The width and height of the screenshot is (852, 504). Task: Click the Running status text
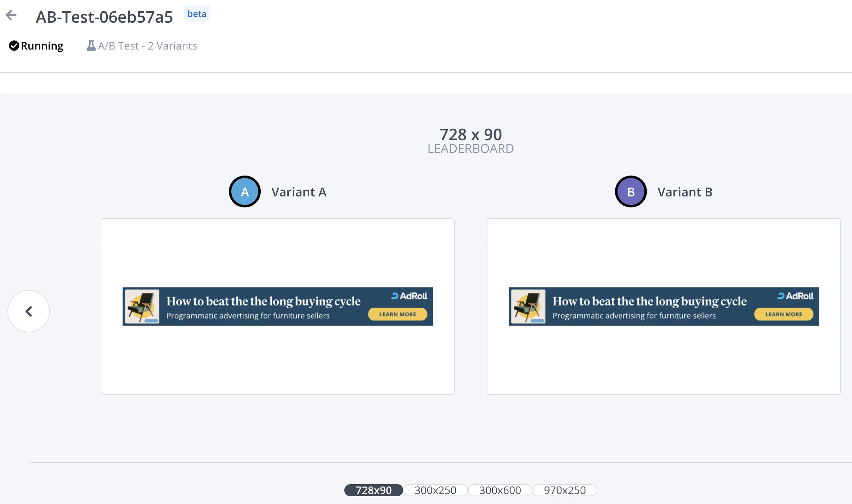[42, 46]
